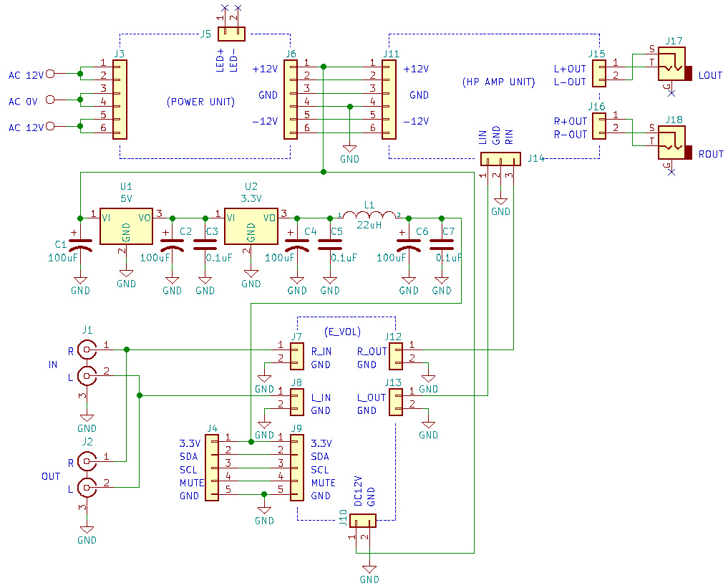
Task: Select the J2 L output jack circle
Action: point(87,488)
